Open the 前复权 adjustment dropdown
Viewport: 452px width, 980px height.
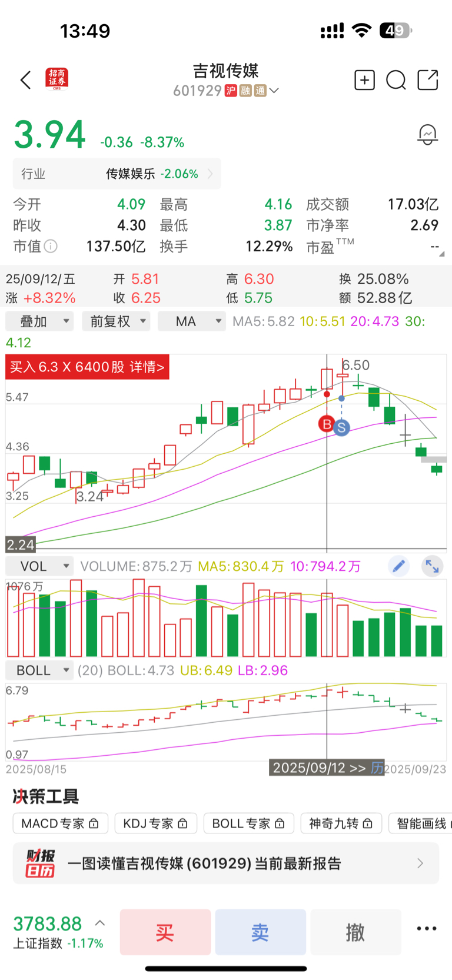pyautogui.click(x=117, y=321)
